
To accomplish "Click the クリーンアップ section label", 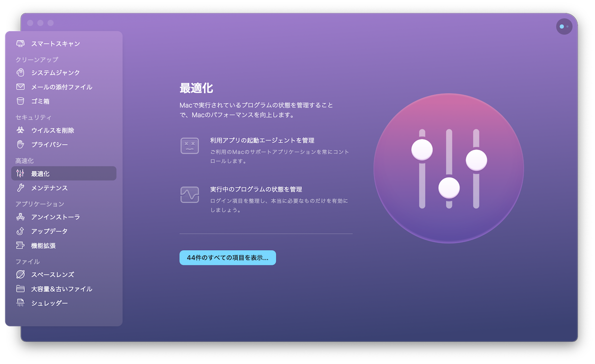I will point(37,59).
